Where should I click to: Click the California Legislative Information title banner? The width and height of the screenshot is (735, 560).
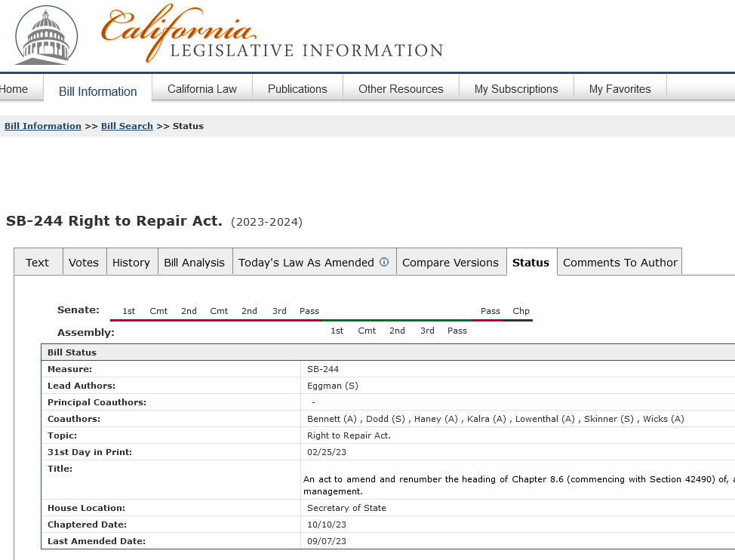point(272,35)
